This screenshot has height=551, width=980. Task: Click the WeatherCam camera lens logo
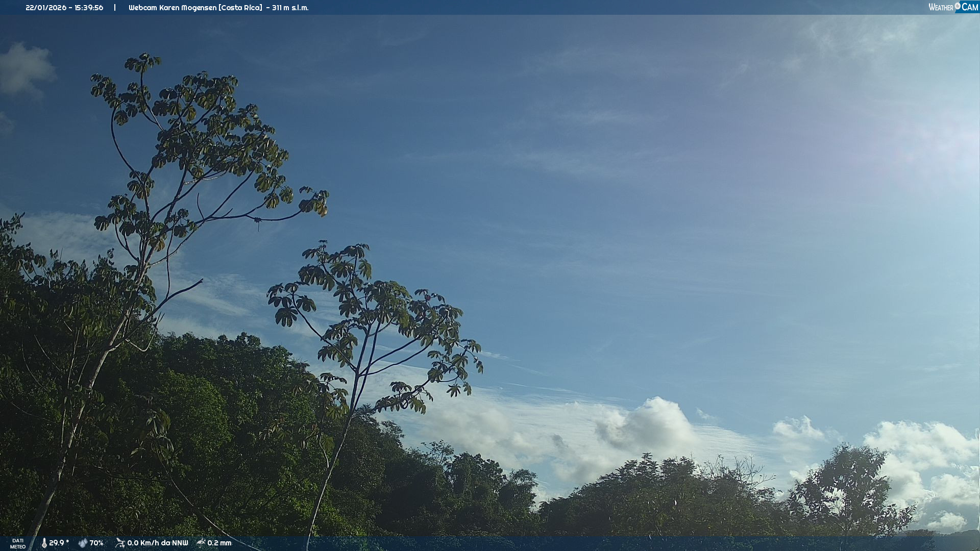point(958,6)
